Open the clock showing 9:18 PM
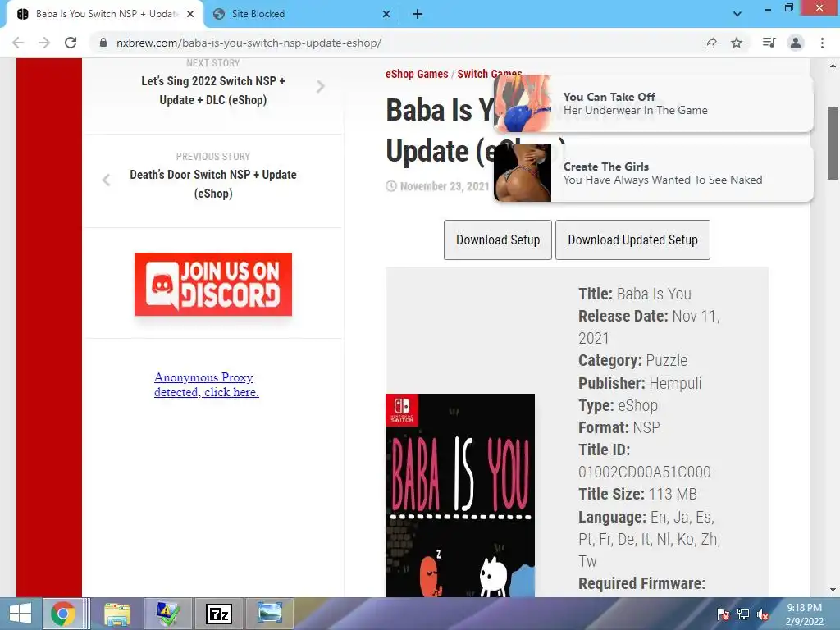The image size is (840, 630). tap(804, 614)
